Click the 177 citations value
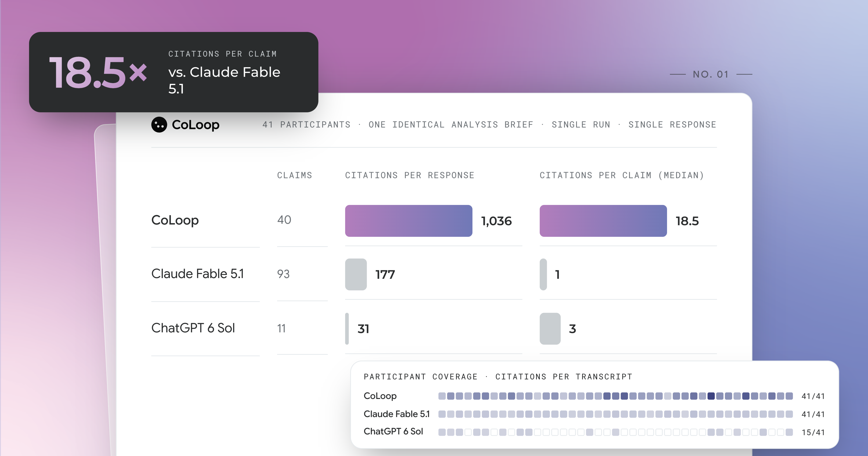 point(385,275)
